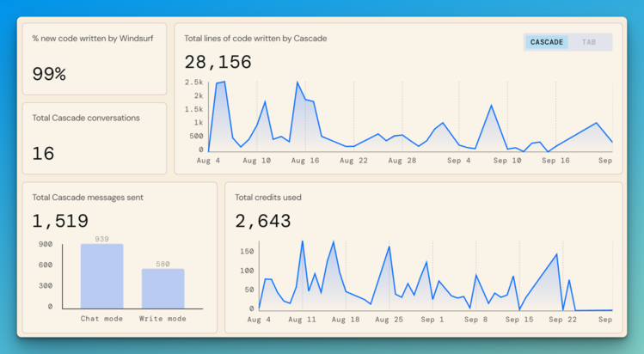Click the 'Total Cascade conversations' heading
644x354 pixels.
tap(86, 118)
